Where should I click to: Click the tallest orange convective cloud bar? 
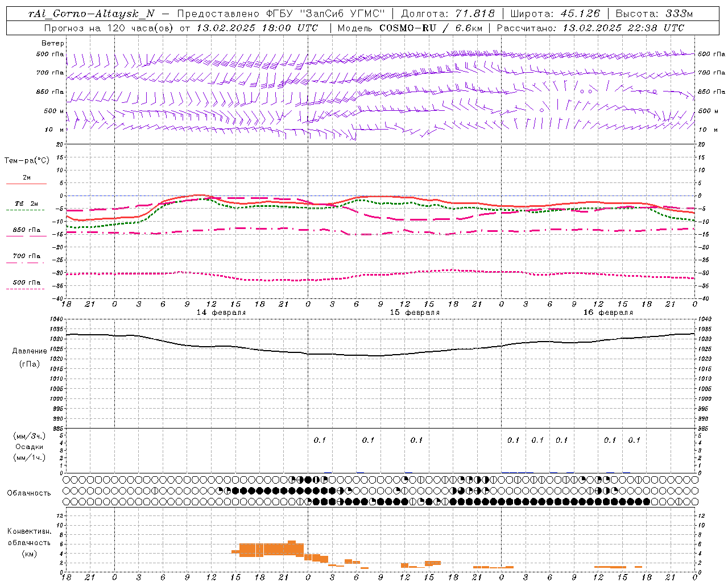(292, 548)
